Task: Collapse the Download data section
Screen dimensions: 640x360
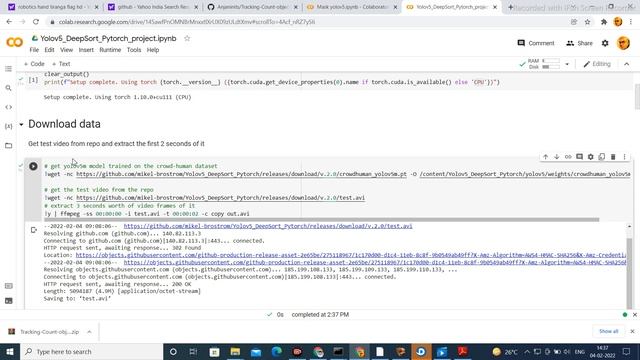Action: point(21,124)
